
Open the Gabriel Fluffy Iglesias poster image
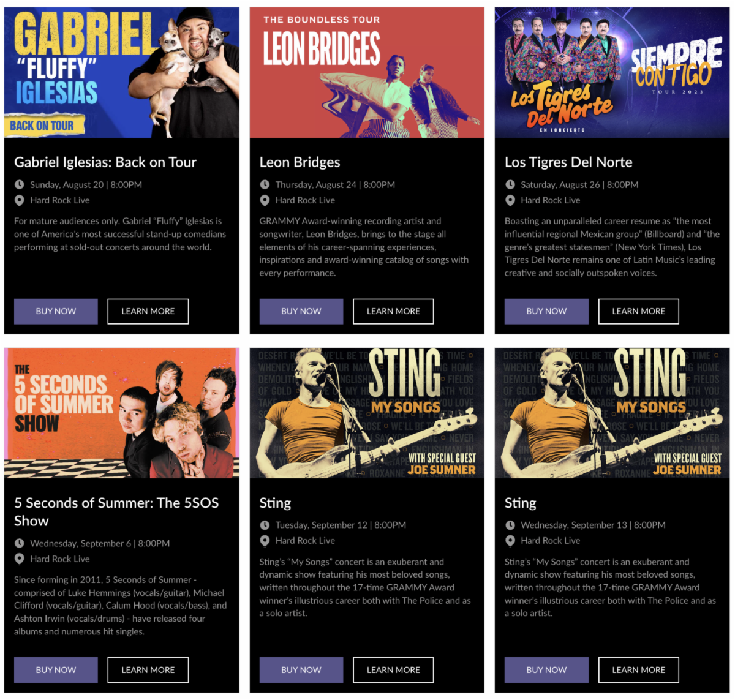tap(122, 73)
